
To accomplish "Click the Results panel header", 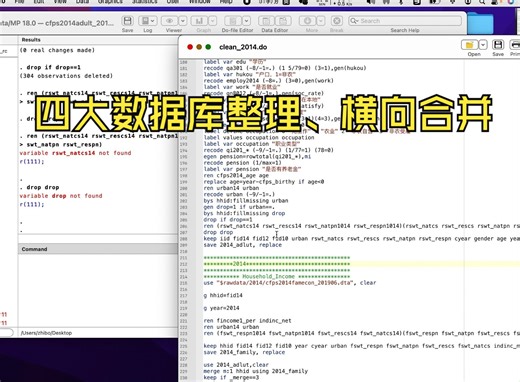I will pos(31,40).
